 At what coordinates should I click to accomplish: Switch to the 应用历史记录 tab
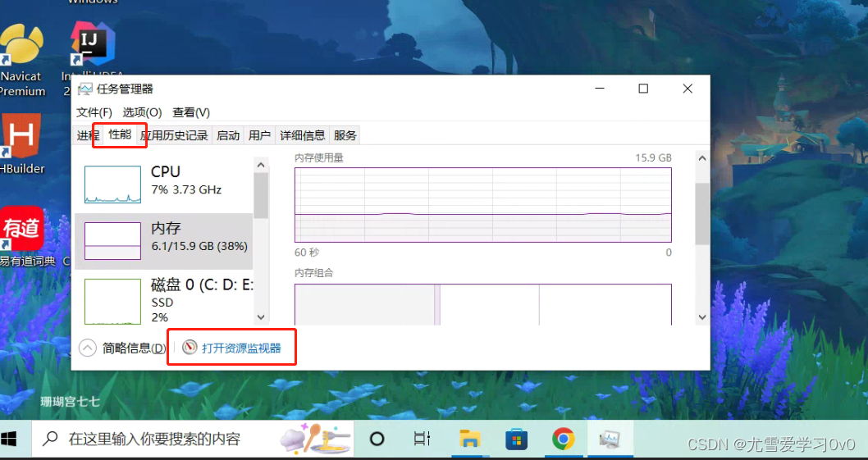pyautogui.click(x=174, y=135)
